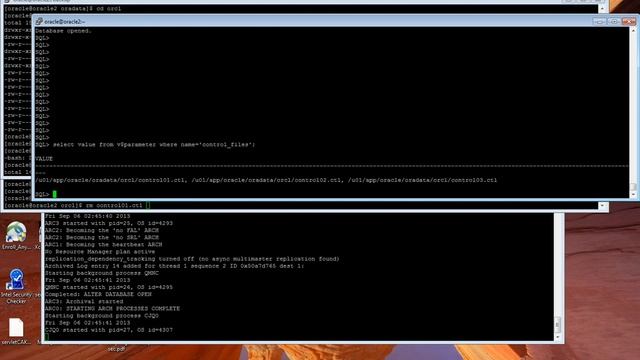Click the 'No Resource Manager plan active' line

(100, 251)
